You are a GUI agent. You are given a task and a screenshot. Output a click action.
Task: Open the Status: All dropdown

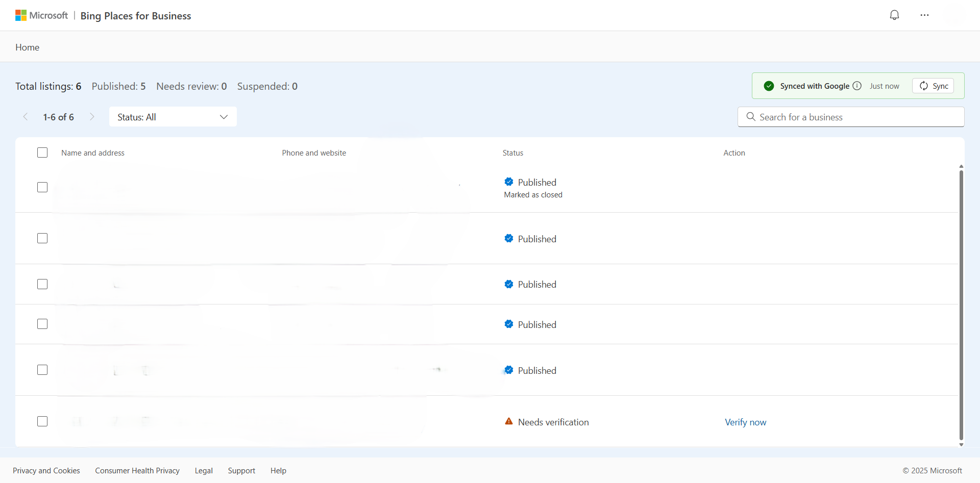click(173, 117)
